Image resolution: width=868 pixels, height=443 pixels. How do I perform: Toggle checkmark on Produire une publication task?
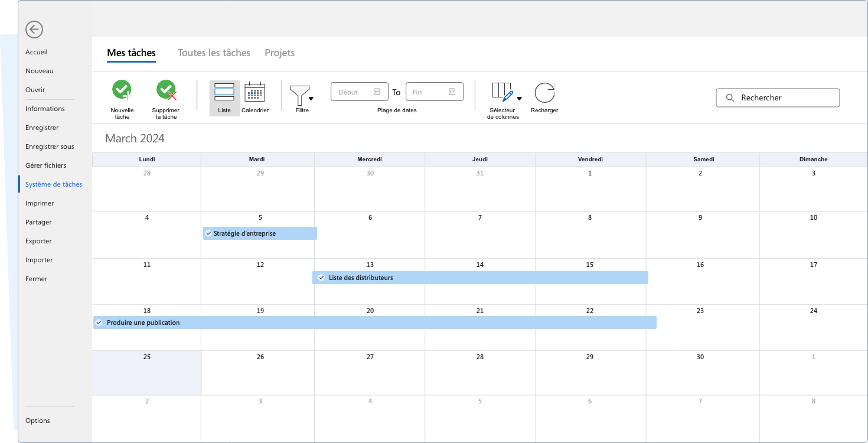(x=99, y=323)
